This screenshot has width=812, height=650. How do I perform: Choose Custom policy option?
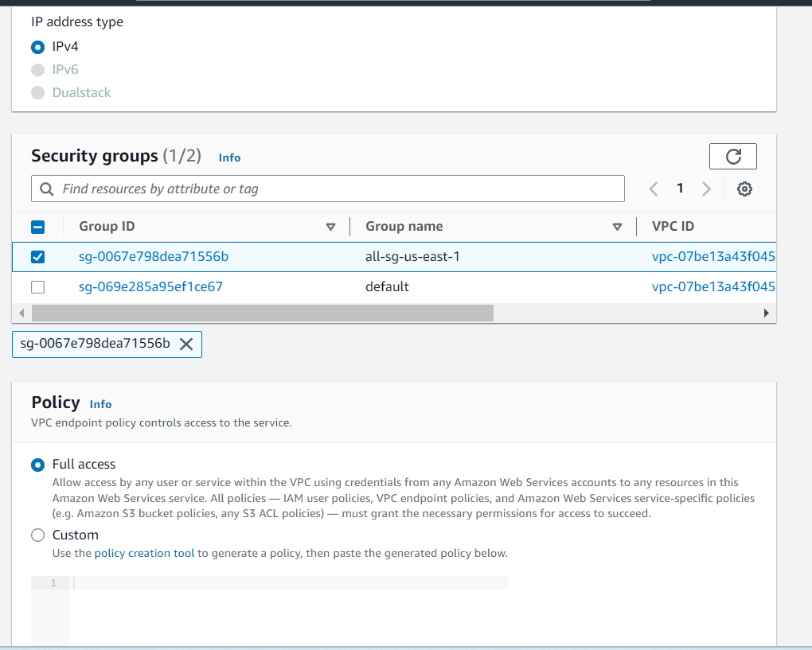(x=37, y=535)
